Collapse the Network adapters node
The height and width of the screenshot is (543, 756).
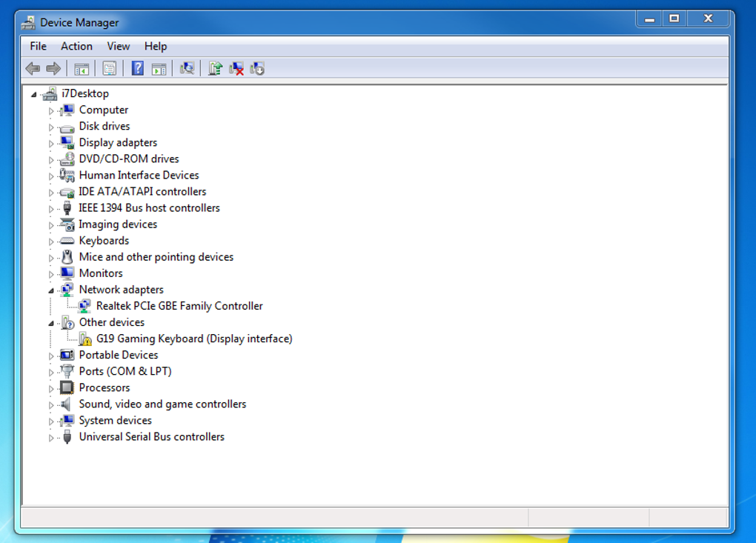(x=51, y=290)
